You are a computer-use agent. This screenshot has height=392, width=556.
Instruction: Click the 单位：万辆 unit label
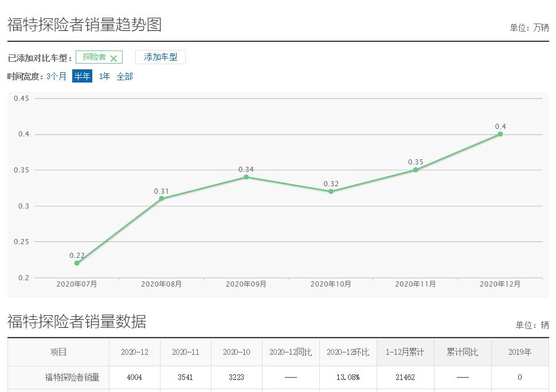[530, 28]
